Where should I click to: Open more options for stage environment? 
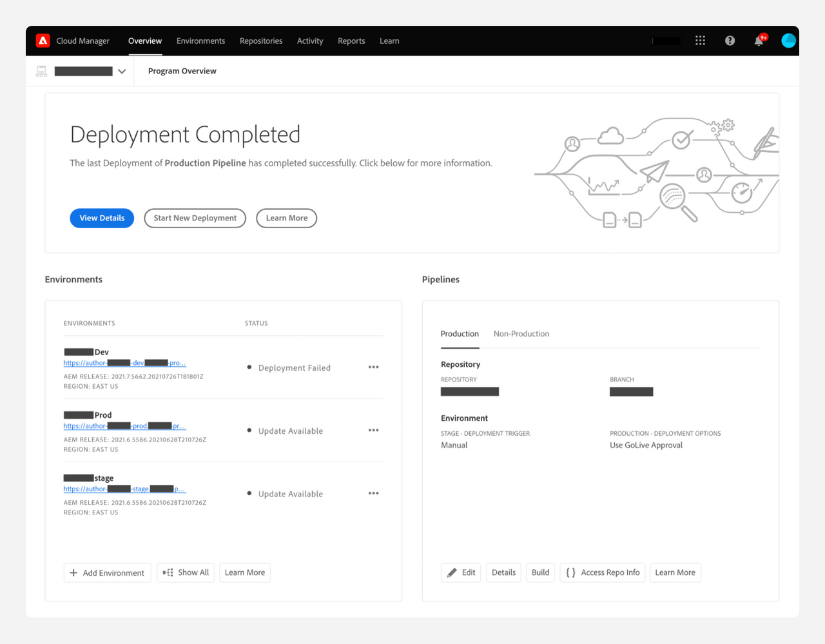pos(373,494)
